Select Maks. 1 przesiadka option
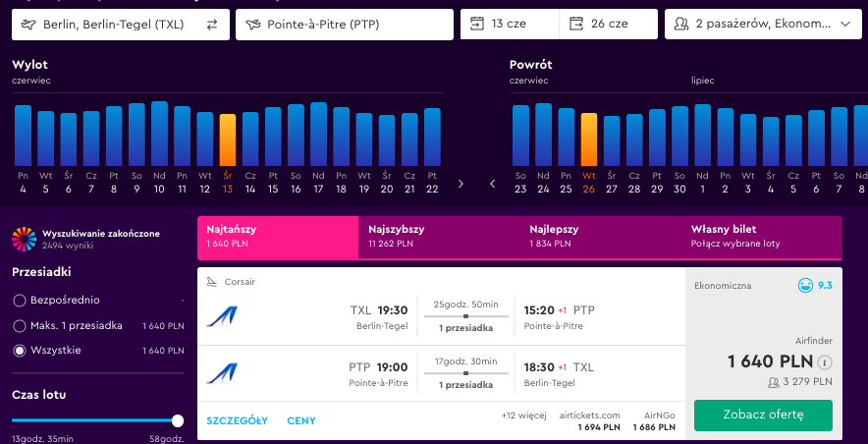 coord(20,326)
